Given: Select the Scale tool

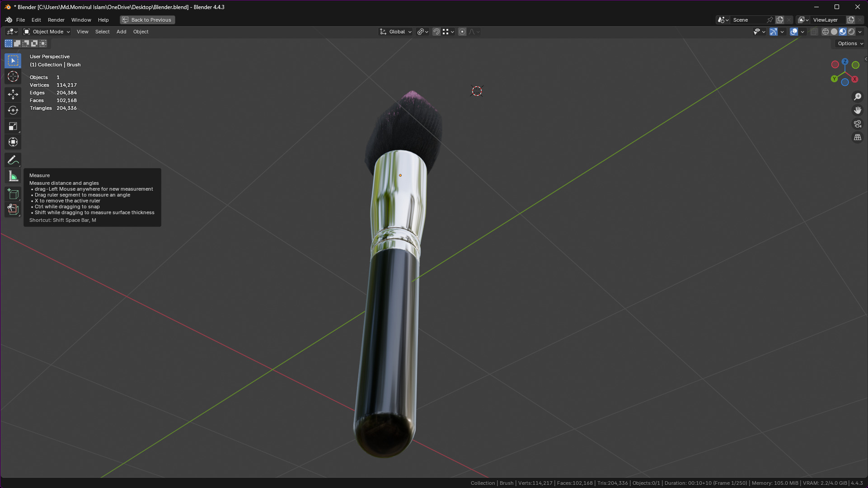Looking at the screenshot, I should coord(13,126).
